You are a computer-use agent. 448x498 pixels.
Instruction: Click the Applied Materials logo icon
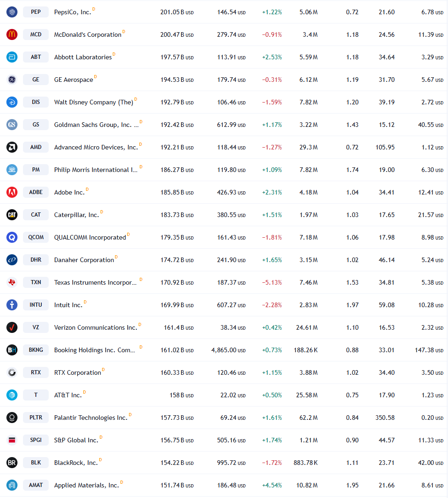tap(12, 485)
